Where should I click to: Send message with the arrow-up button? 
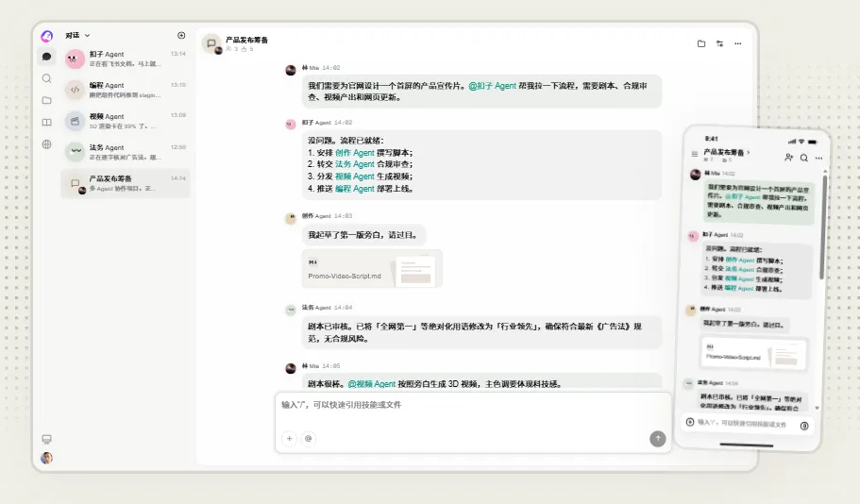pyautogui.click(x=658, y=438)
